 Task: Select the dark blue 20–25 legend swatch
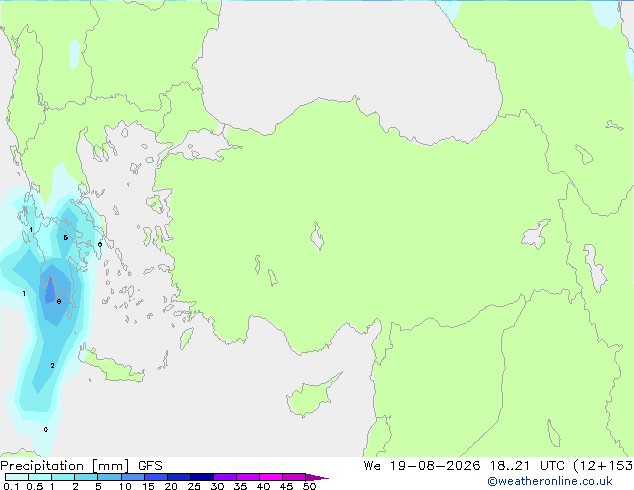pyautogui.click(x=179, y=477)
